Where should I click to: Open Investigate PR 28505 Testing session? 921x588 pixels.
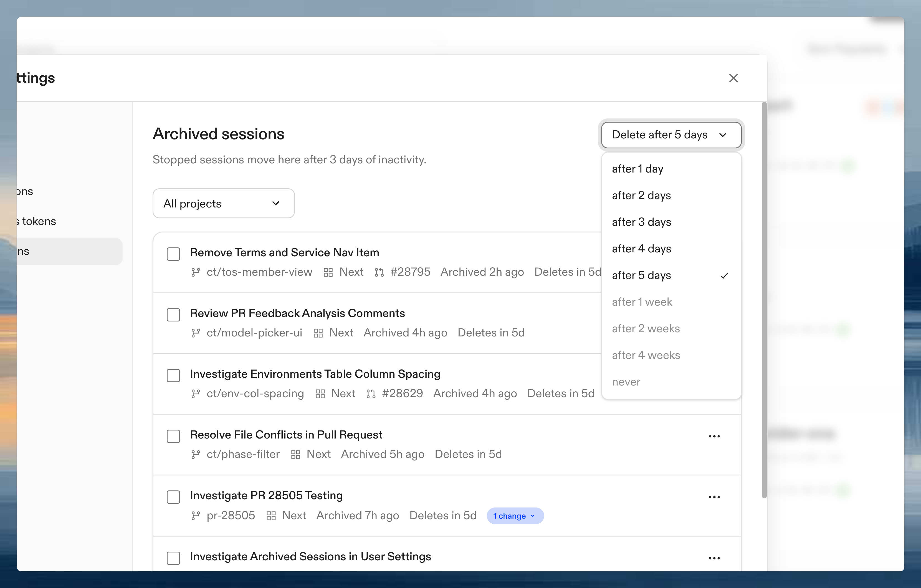point(266,496)
